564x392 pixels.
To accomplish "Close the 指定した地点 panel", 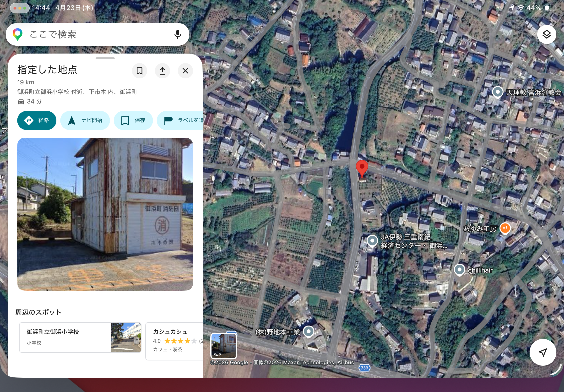I will (x=185, y=71).
